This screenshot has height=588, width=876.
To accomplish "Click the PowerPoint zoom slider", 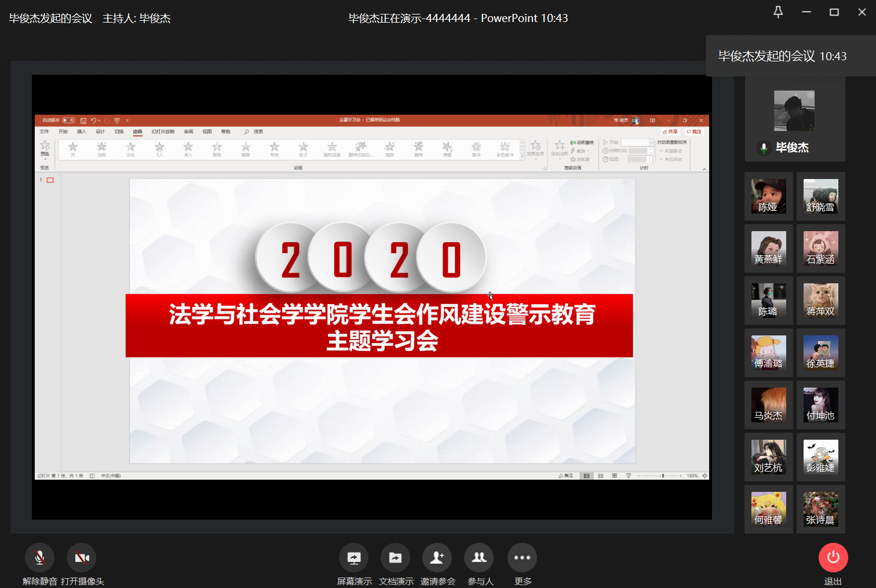I will click(x=663, y=476).
